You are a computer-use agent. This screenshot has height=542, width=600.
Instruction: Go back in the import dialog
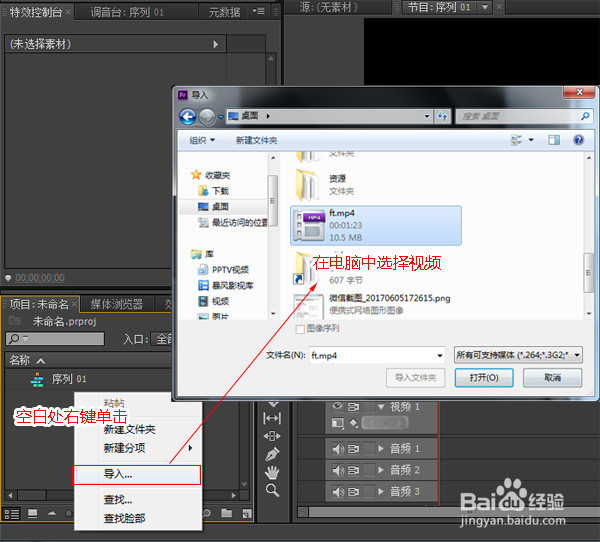188,117
